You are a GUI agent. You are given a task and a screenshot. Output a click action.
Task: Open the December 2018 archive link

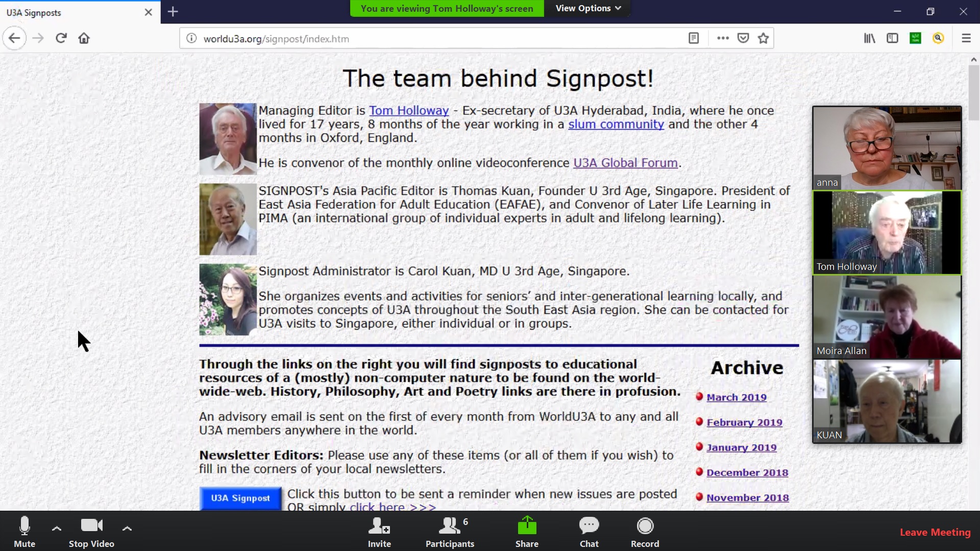point(747,473)
